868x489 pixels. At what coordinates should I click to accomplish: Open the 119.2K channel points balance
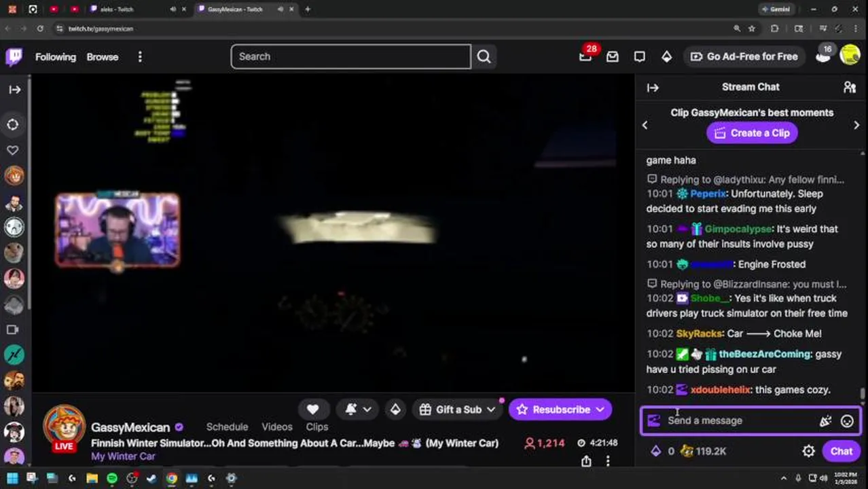(x=704, y=451)
